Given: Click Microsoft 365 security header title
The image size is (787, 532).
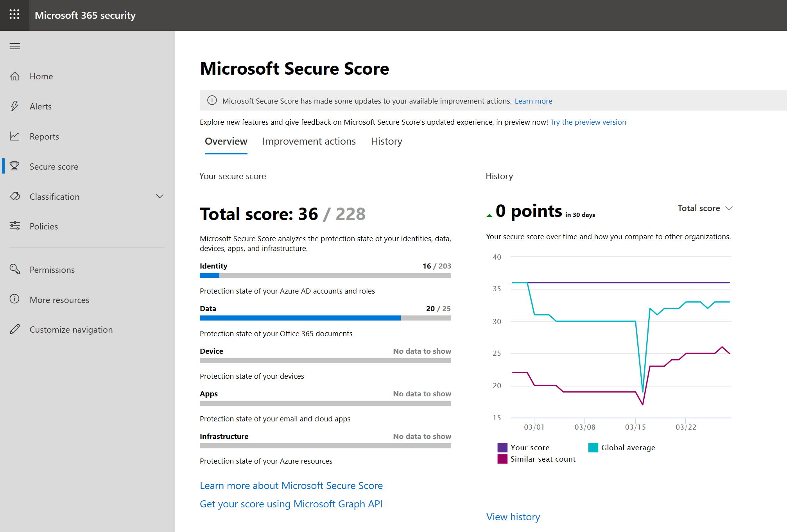Looking at the screenshot, I should (x=85, y=15).
